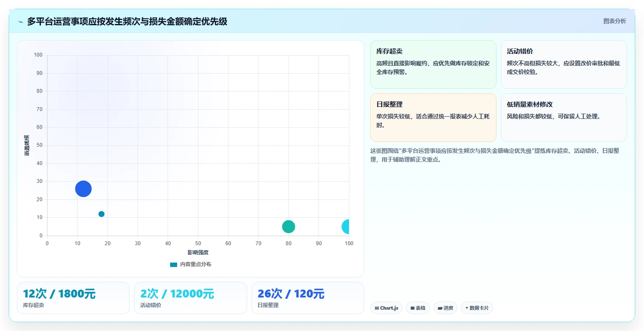Click the 表格 tag
The height and width of the screenshot is (331, 644).
click(x=418, y=308)
